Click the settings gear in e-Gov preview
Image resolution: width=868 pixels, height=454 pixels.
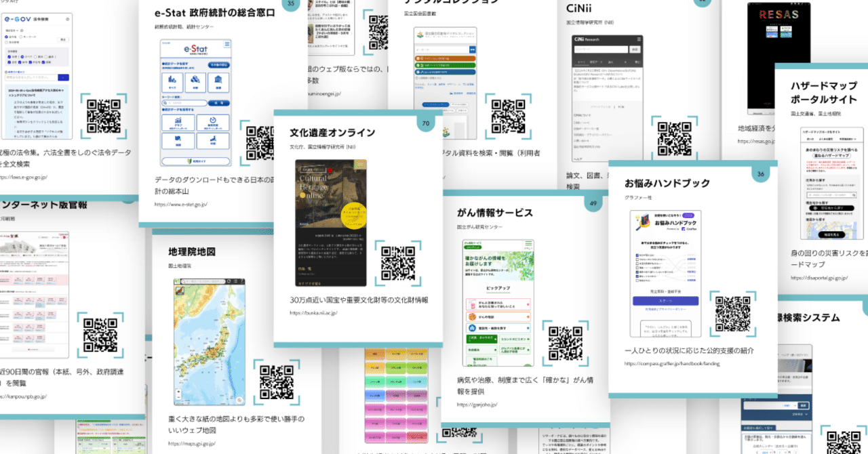tap(67, 19)
